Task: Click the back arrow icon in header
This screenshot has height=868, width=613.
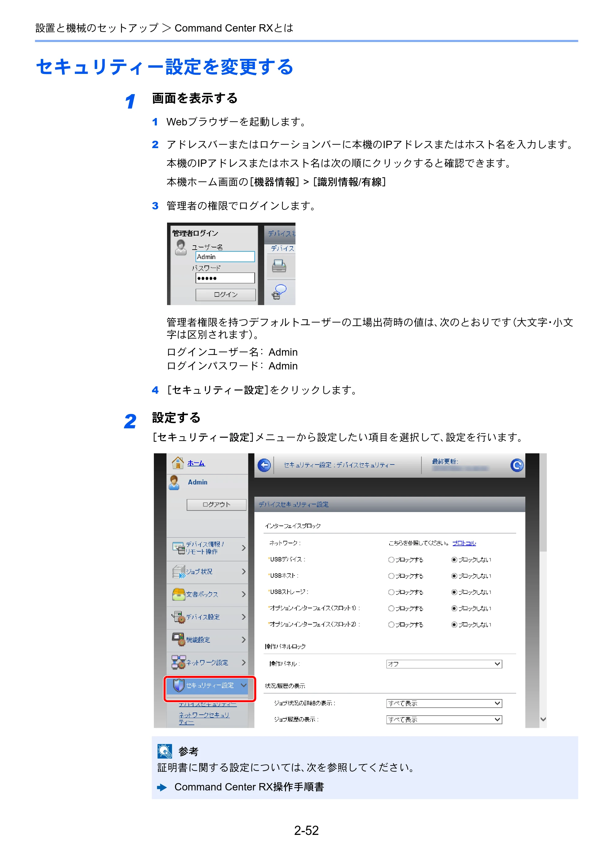Action: 264,465
